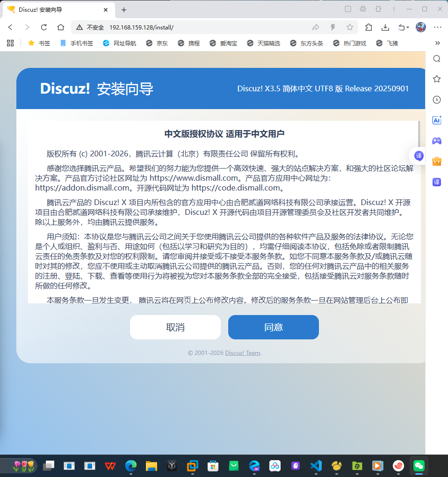Open Visual Studio Code from the taskbar
This screenshot has width=448, height=477.
[x=316, y=466]
